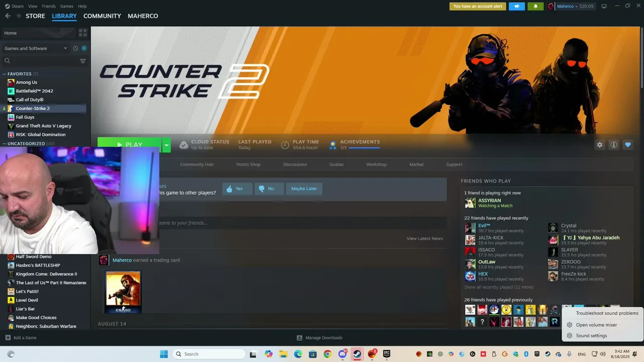Open the green notifications bell
The image size is (644, 362).
point(535,6)
